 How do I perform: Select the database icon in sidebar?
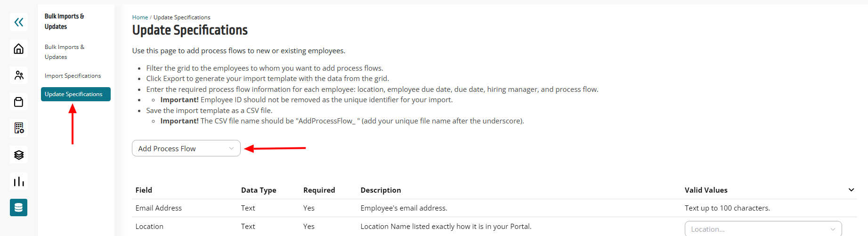(x=18, y=207)
